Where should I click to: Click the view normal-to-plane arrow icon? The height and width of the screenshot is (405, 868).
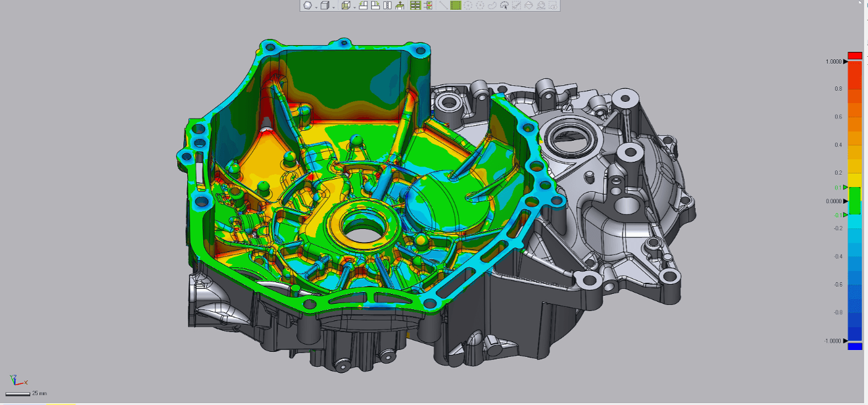click(x=399, y=6)
